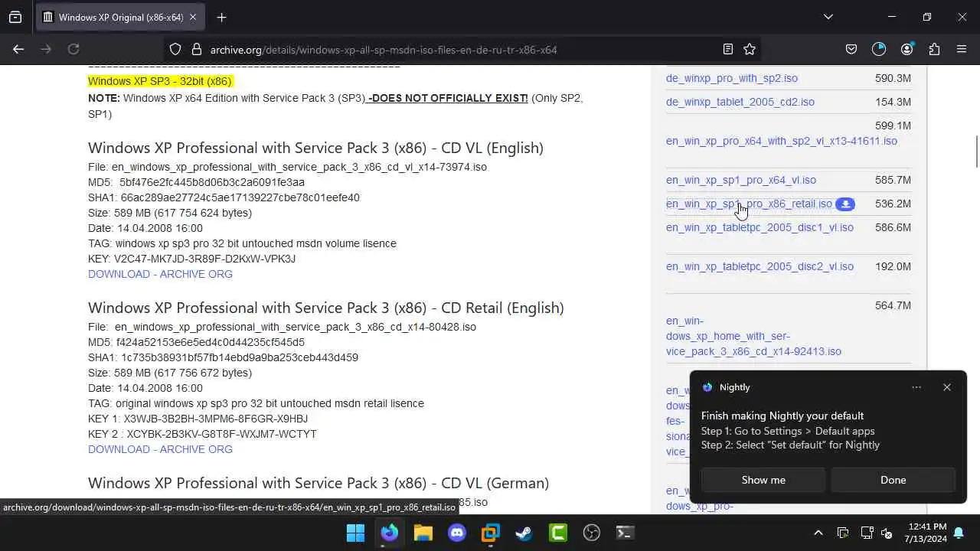Click the underlined 'DOES NOT OFFICIALLY EXIST!' text
The image size is (980, 551).
point(448,98)
